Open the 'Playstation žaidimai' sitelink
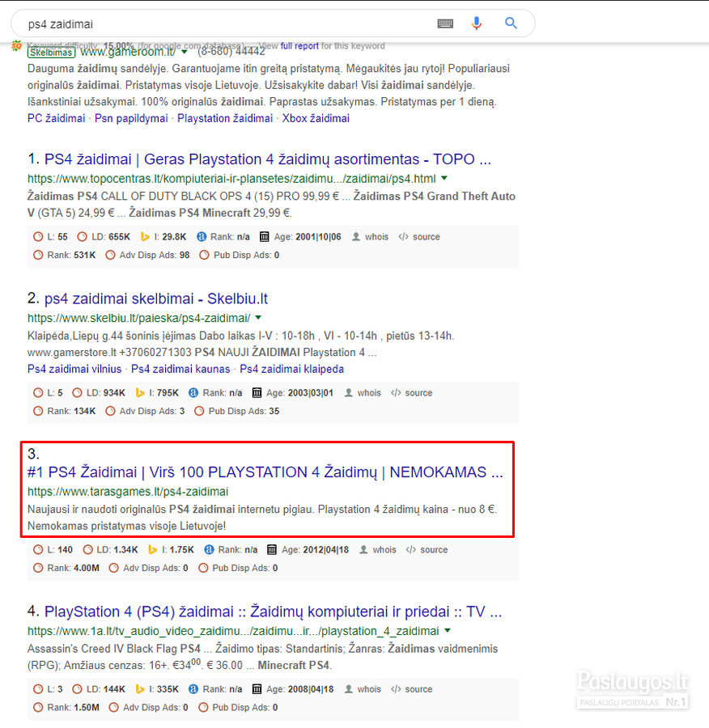The width and height of the screenshot is (709, 728). pyautogui.click(x=225, y=118)
